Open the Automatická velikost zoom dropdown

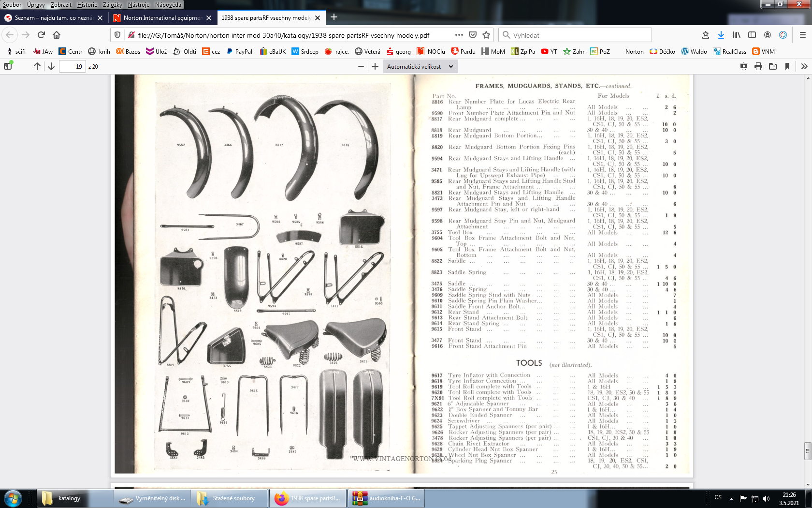pyautogui.click(x=420, y=66)
